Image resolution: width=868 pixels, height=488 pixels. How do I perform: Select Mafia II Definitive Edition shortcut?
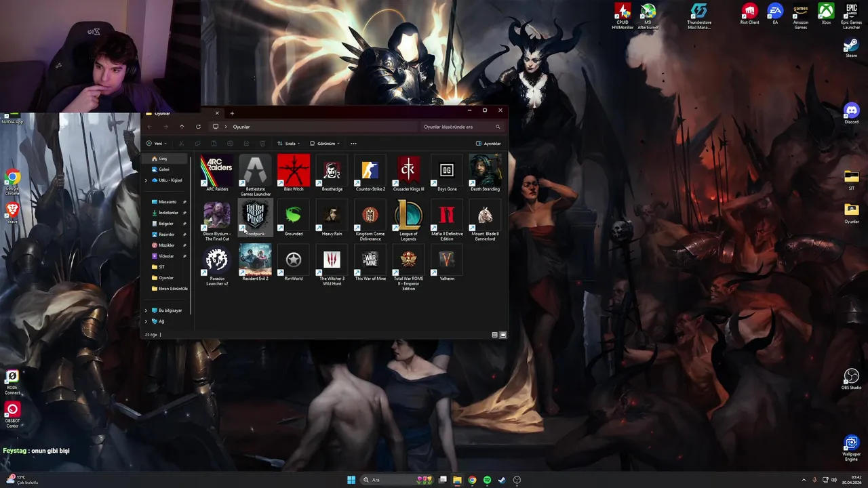[447, 221]
